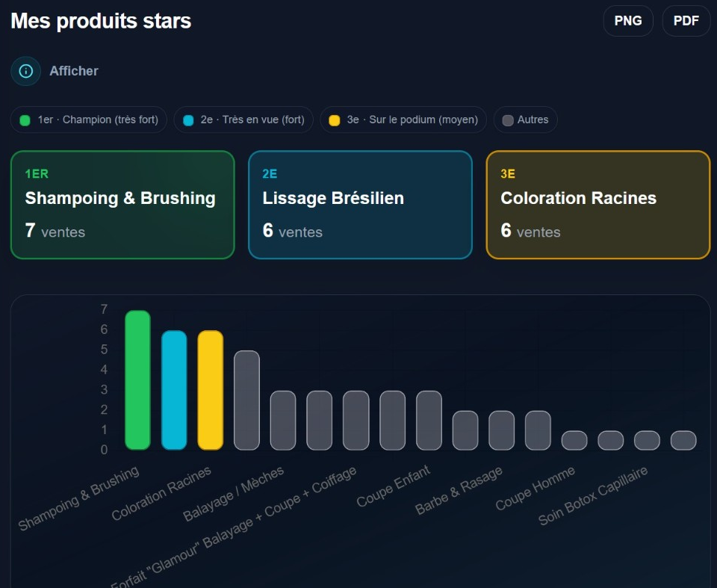Open the 2E Lissage Brésilien card
Viewport: 717px width, 588px height.
[x=360, y=205]
